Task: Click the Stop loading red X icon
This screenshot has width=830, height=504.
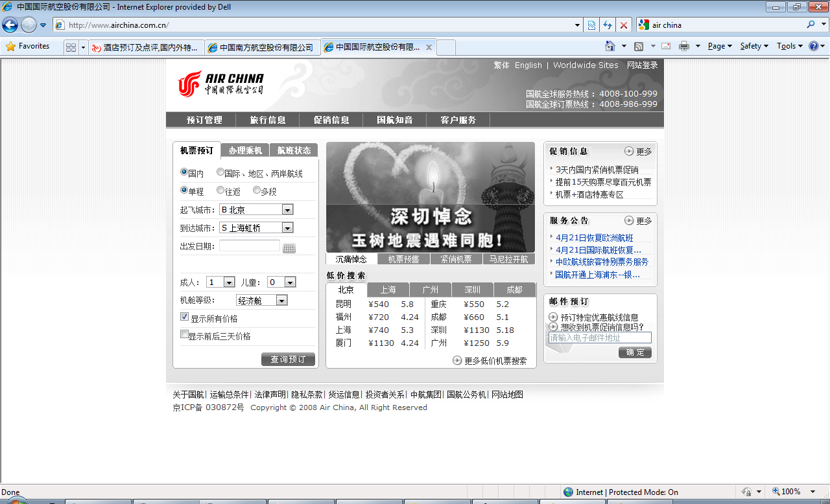Action: point(624,25)
